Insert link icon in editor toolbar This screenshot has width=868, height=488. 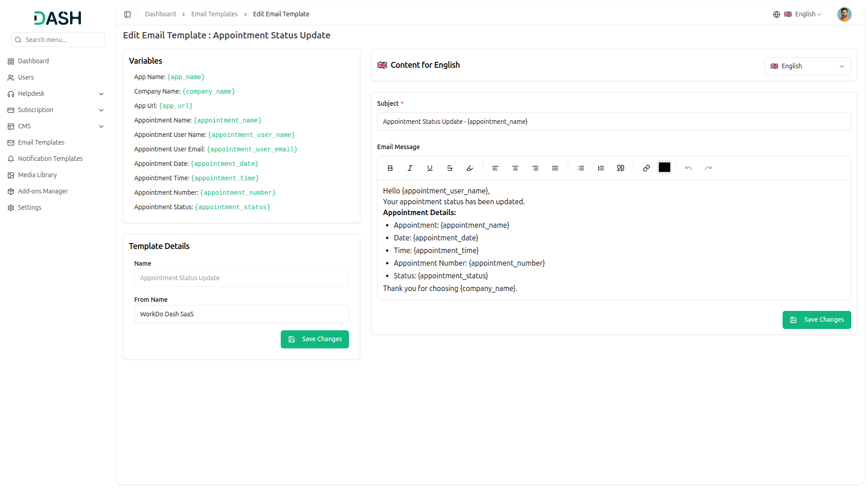coord(646,168)
